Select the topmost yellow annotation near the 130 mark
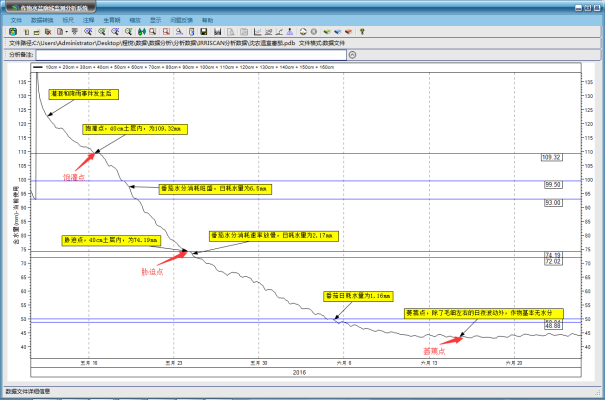Image resolution: width=605 pixels, height=400 pixels. [83, 94]
